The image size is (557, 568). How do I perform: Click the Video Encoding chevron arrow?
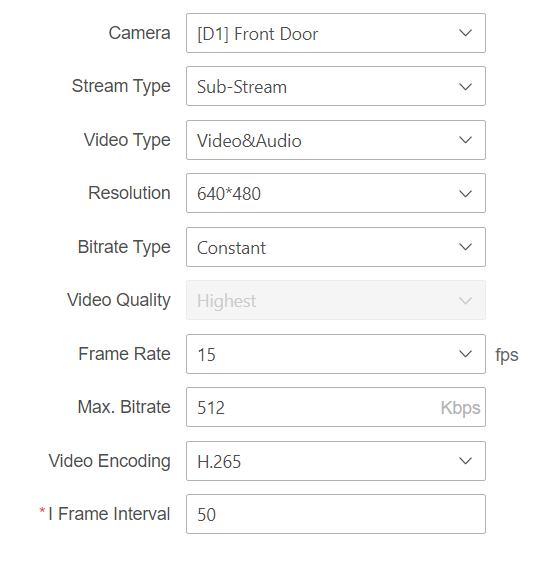tap(465, 461)
